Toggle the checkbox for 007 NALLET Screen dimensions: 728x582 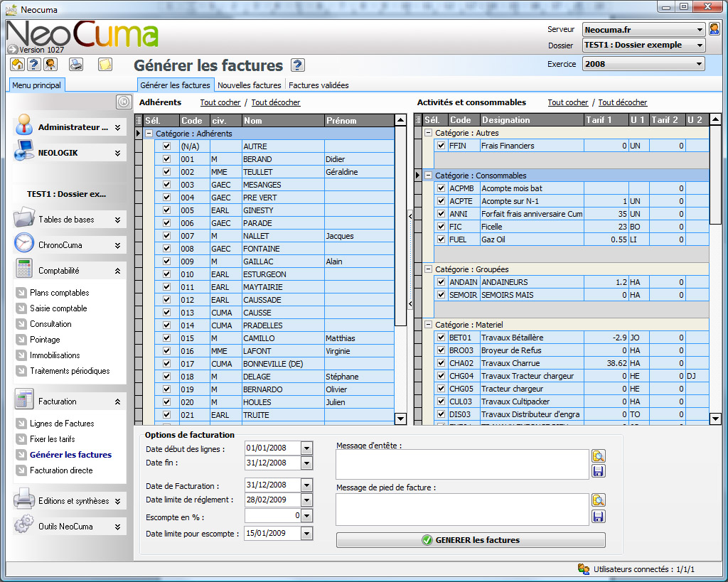[x=166, y=236]
